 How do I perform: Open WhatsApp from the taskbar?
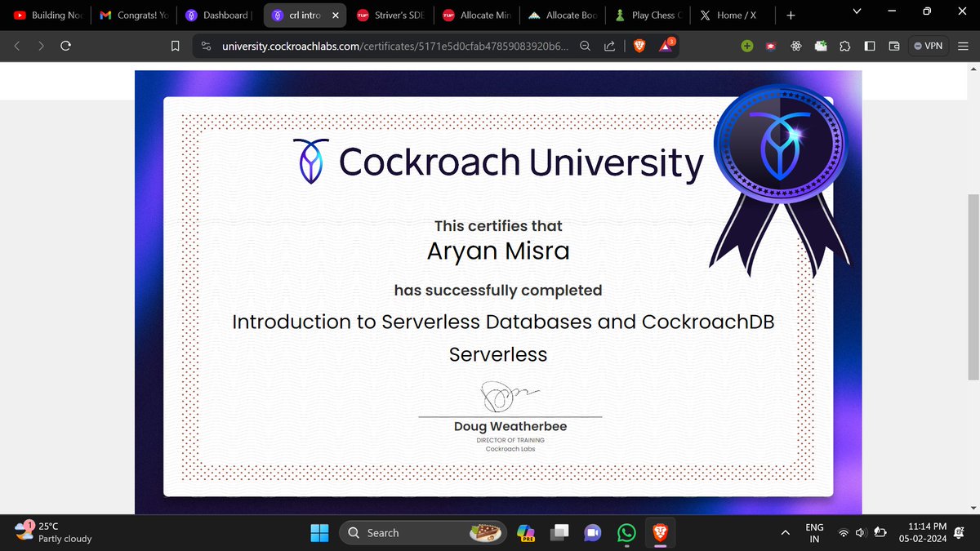tap(626, 532)
